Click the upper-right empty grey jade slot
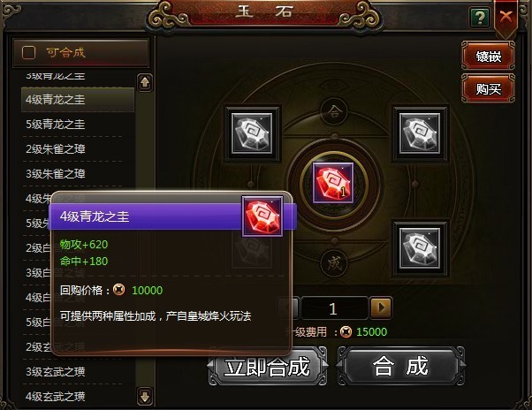 tap(420, 133)
